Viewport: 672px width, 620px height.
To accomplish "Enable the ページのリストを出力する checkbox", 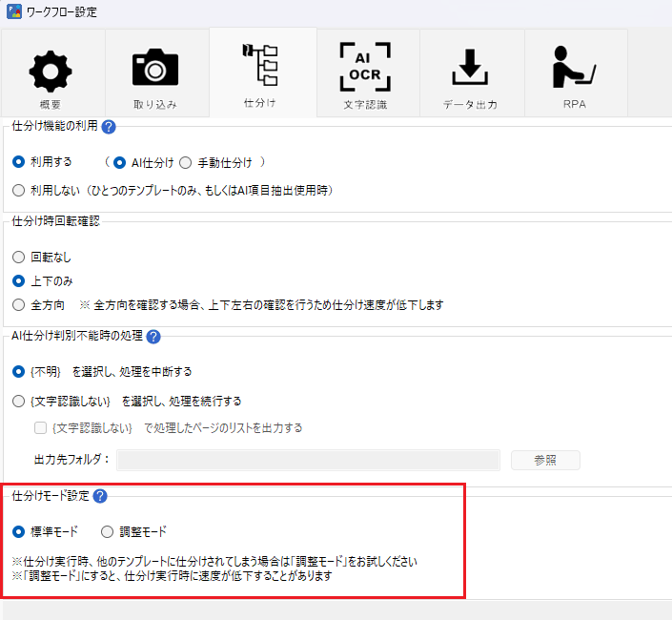I will click(x=40, y=428).
